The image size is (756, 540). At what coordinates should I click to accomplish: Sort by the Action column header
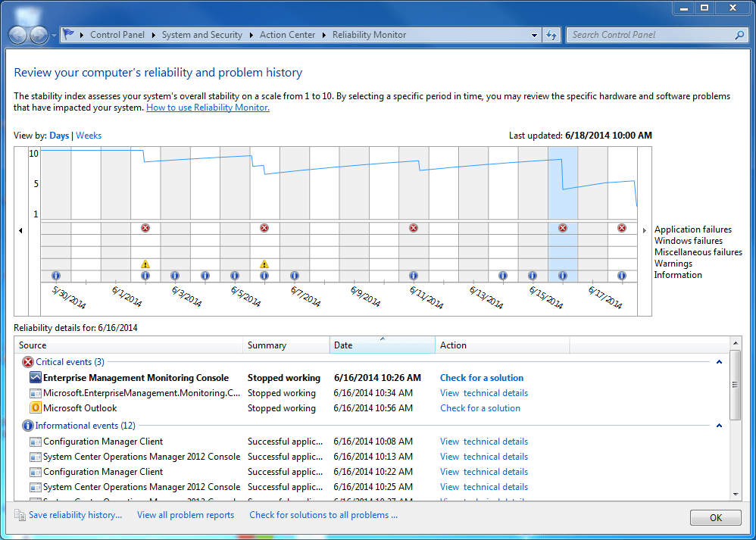[502, 345]
